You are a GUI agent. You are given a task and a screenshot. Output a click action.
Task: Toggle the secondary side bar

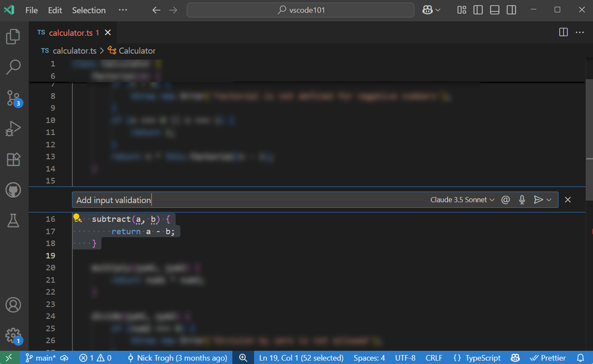(x=511, y=9)
